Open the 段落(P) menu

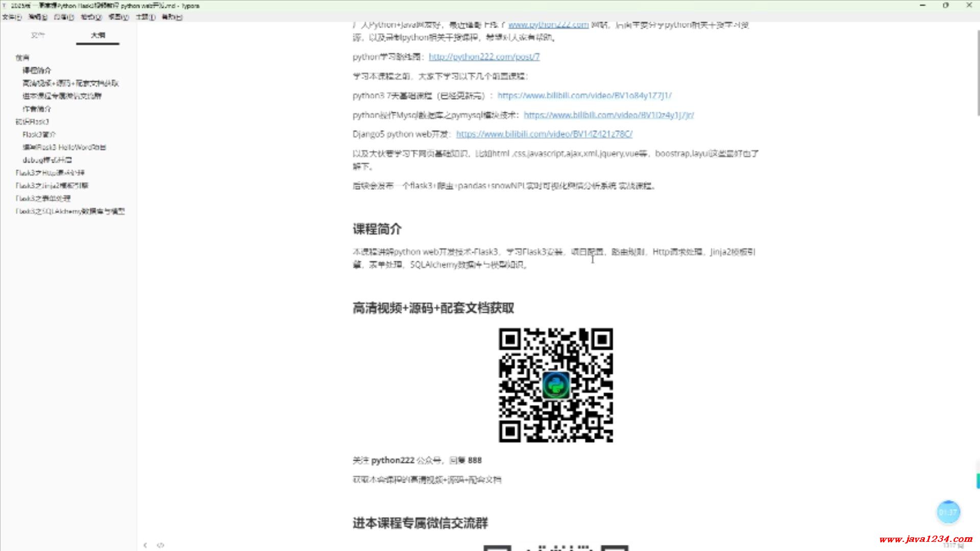(64, 17)
